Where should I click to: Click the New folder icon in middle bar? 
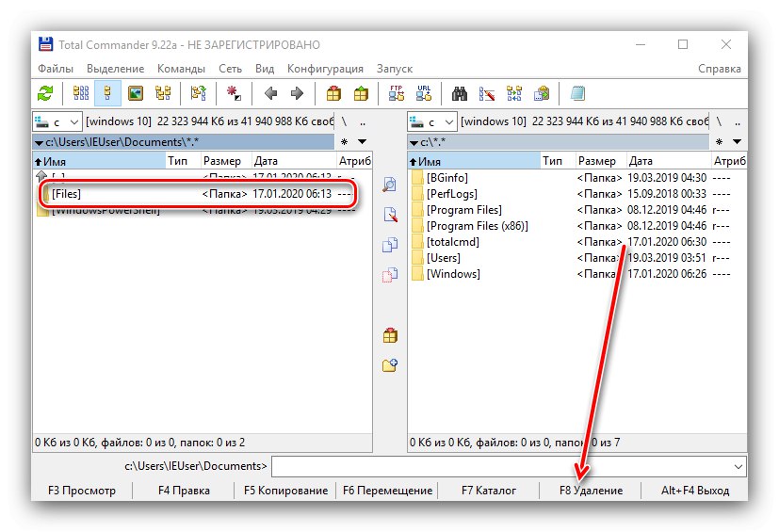pyautogui.click(x=390, y=365)
